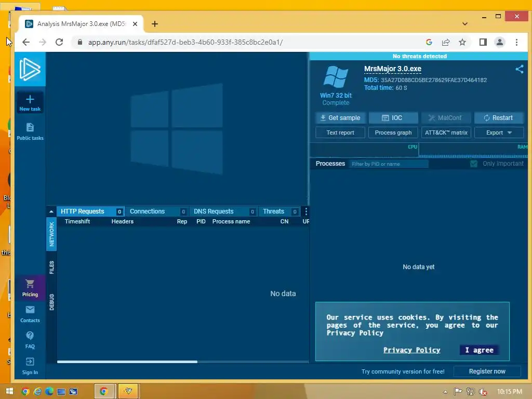Click the Timeshift column header

(x=77, y=221)
